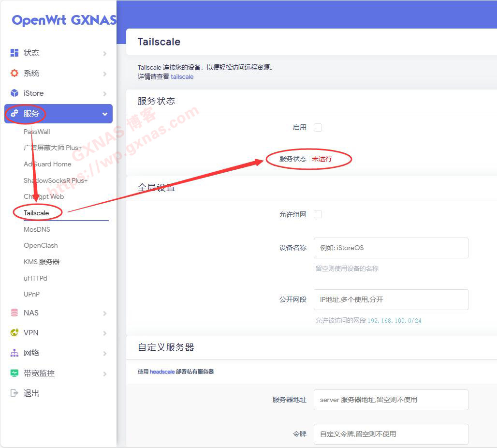Click the 系统 gear icon
Viewport: 497px width, 448px height.
click(x=15, y=73)
